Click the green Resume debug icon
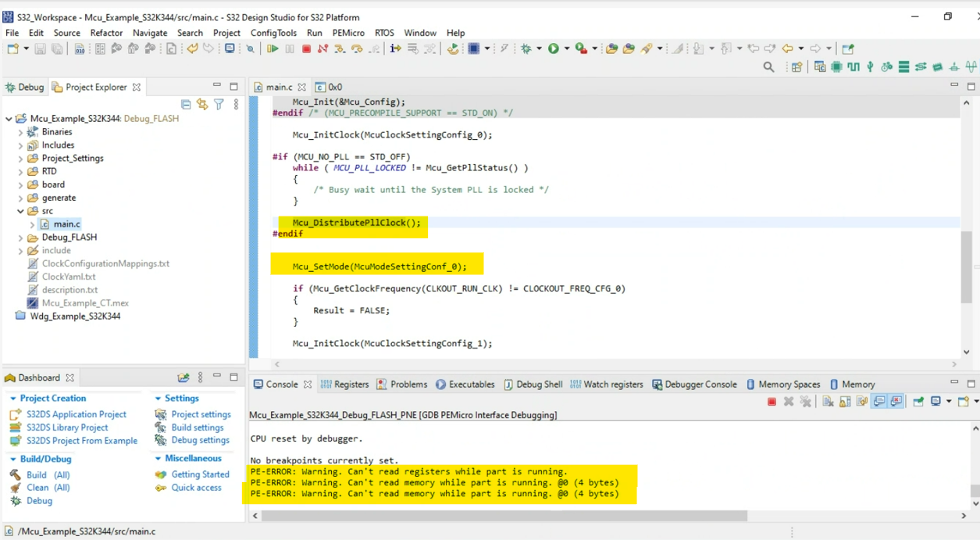 [273, 48]
